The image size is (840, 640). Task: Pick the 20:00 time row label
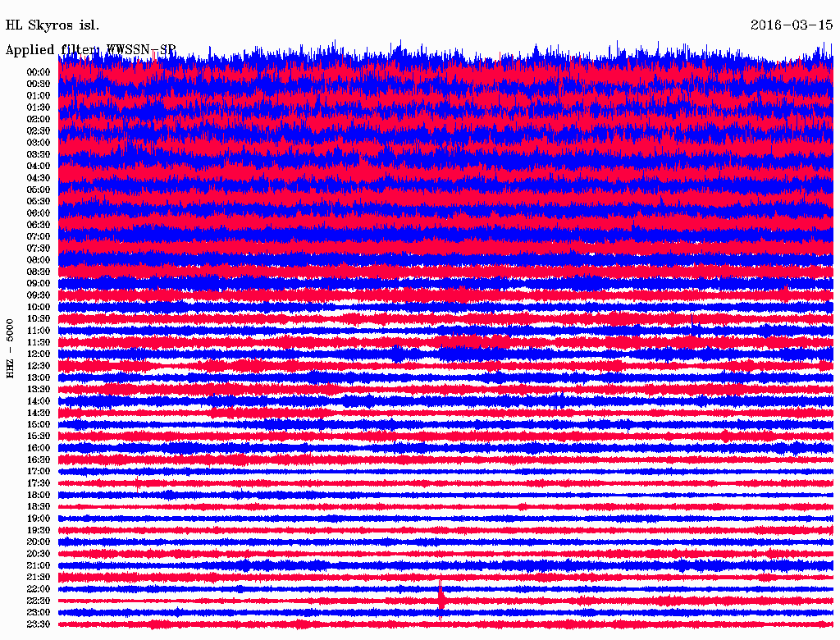coord(39,542)
